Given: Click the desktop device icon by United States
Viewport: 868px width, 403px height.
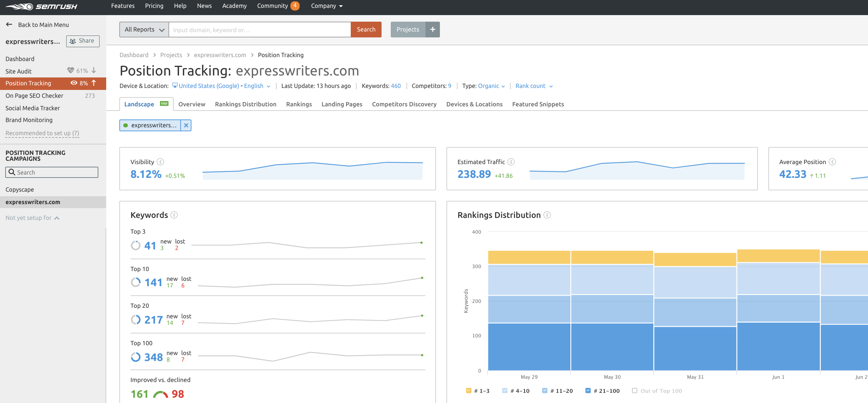Looking at the screenshot, I should pos(174,85).
